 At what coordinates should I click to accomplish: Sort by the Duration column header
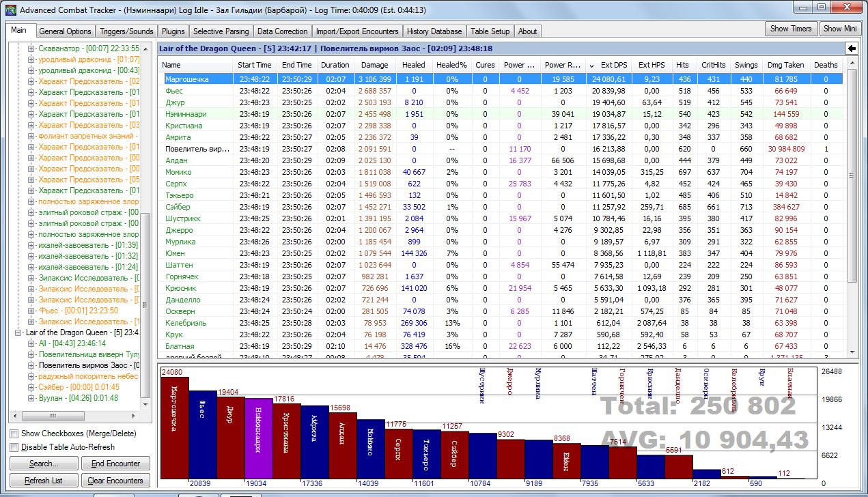click(335, 65)
